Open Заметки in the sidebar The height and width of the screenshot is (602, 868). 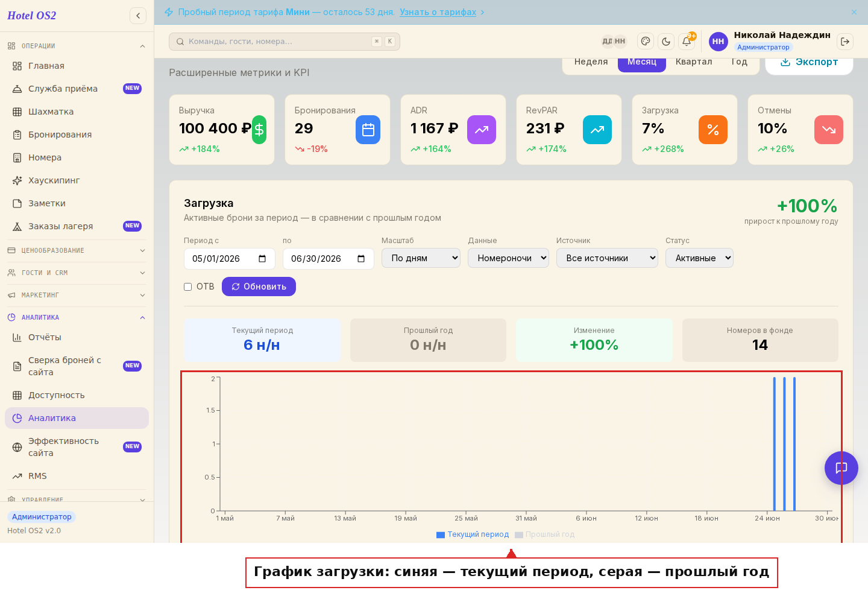tap(77, 203)
